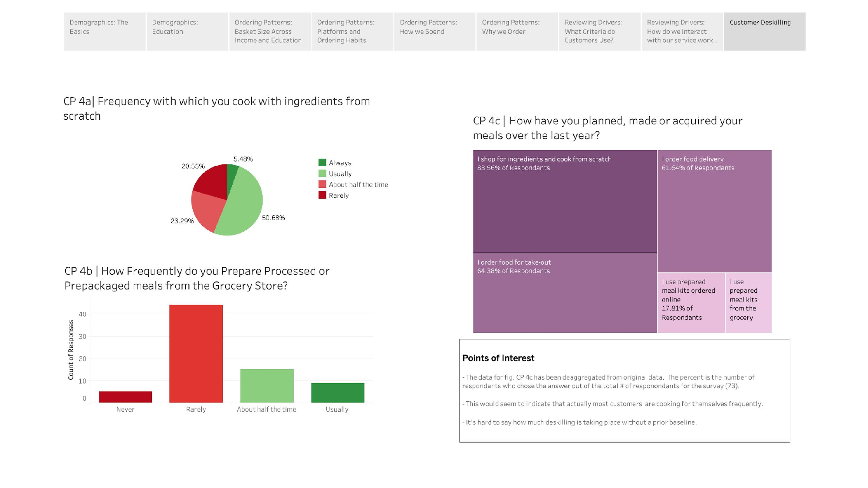Select the Rarely legend color swatch
Screen dimensions: 868x488
click(323, 195)
